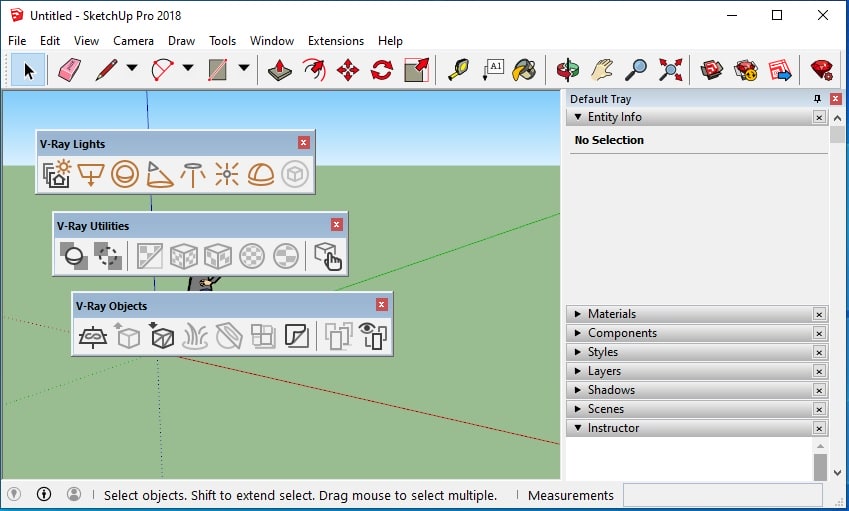Activate the Orbit camera tool
This screenshot has height=511, width=849.
click(568, 70)
